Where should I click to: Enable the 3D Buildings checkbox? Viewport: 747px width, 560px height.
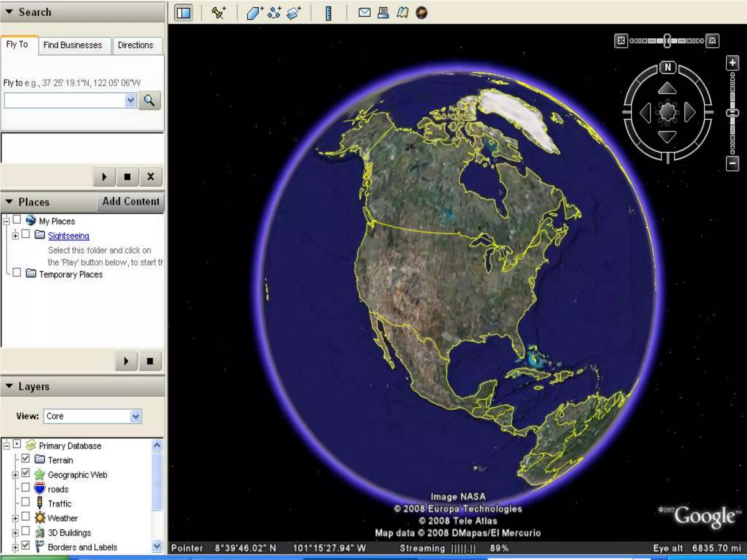(26, 531)
